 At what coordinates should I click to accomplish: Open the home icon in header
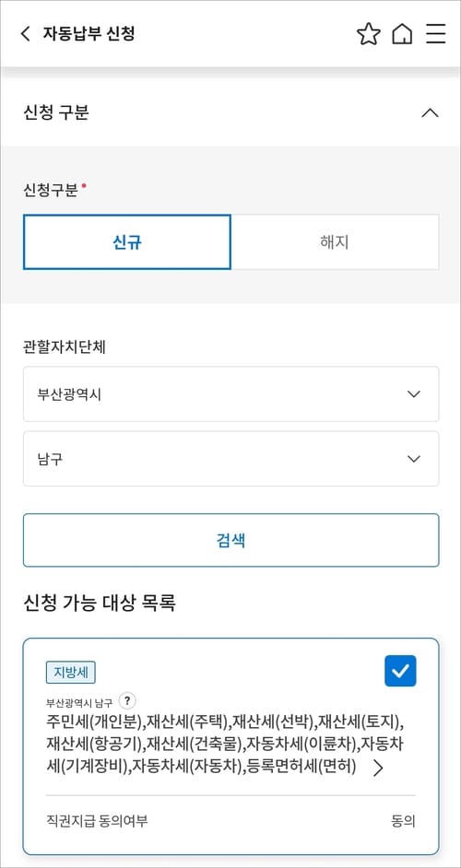tap(402, 34)
